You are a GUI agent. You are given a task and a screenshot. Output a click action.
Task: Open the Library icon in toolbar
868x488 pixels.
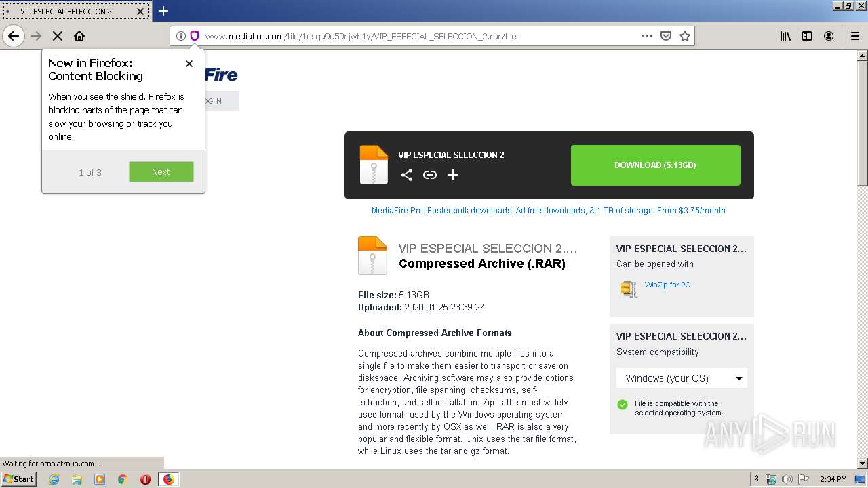tap(785, 36)
